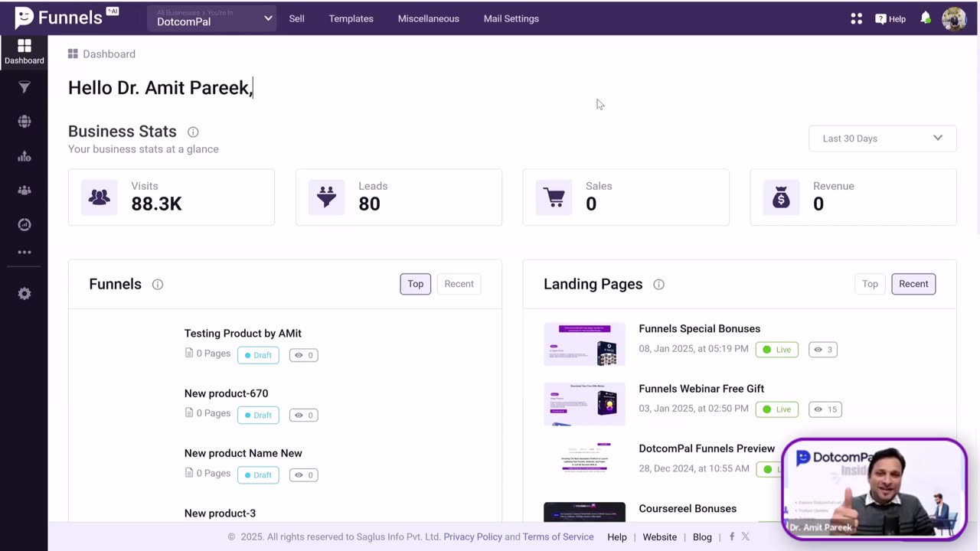Click the Funnels Webinar Free Gift thumbnail
The width and height of the screenshot is (980, 551).
point(584,404)
